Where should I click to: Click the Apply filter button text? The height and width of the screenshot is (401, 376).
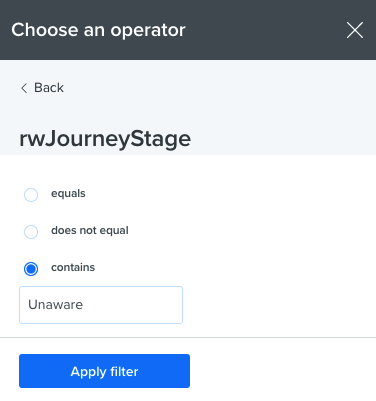[x=104, y=371]
